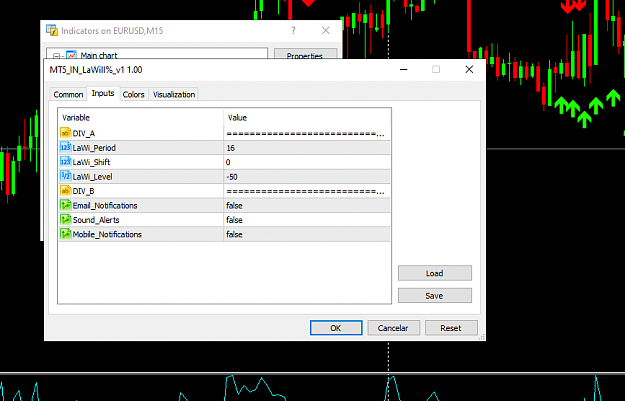Click the Main chart tree icon
625x401 pixels.
point(71,55)
